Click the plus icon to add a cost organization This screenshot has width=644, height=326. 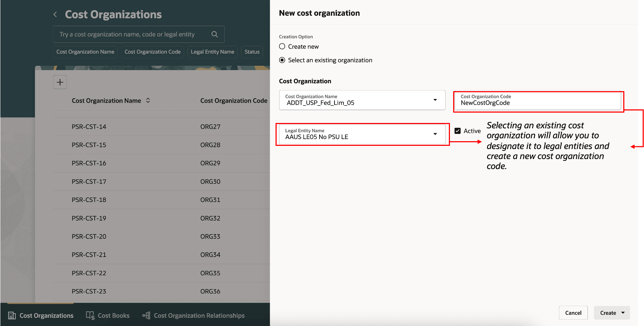tap(60, 82)
